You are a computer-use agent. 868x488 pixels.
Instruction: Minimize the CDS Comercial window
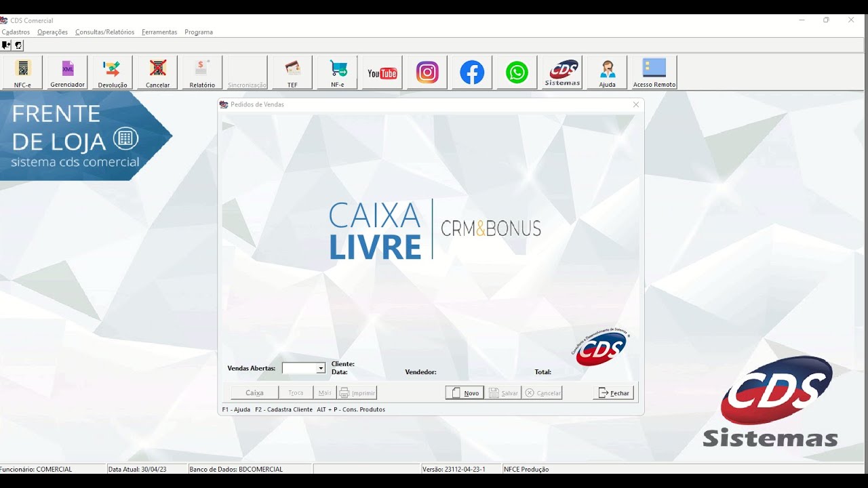(x=802, y=20)
